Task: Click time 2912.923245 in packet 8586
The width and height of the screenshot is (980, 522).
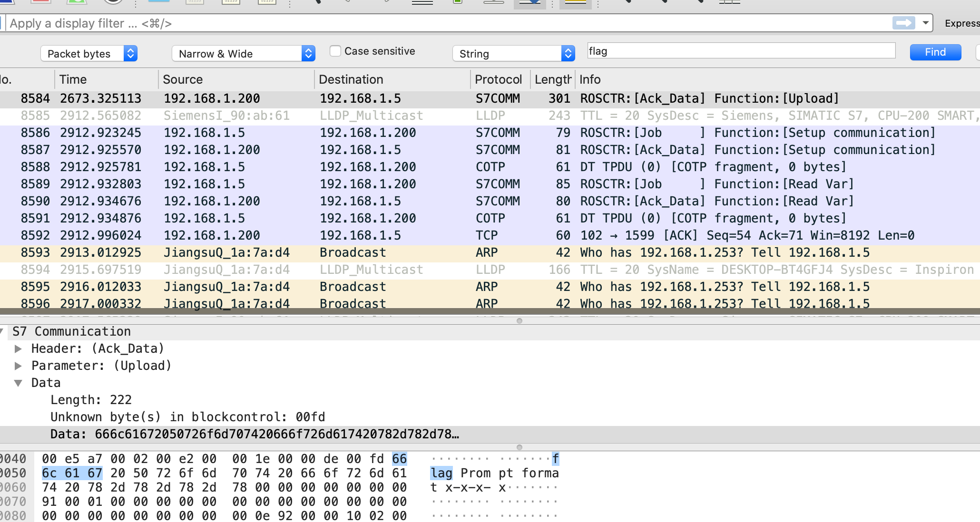Action: click(x=100, y=133)
